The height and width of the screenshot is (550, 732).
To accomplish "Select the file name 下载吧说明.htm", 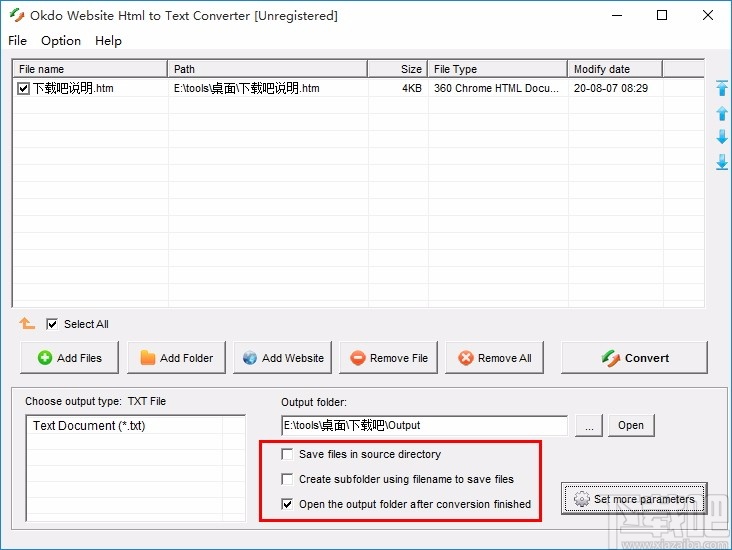I will [x=73, y=88].
